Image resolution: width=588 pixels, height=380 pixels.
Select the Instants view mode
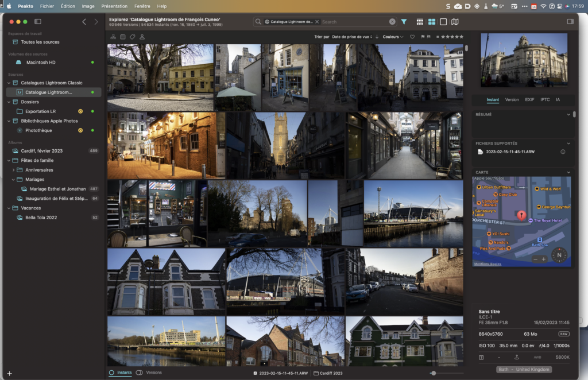point(119,373)
